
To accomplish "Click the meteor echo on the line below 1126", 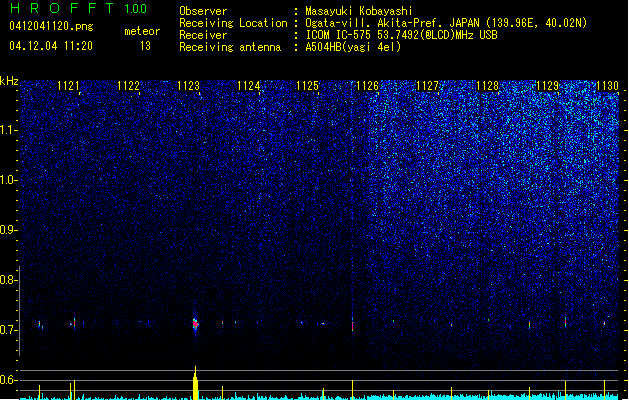I will (353, 325).
